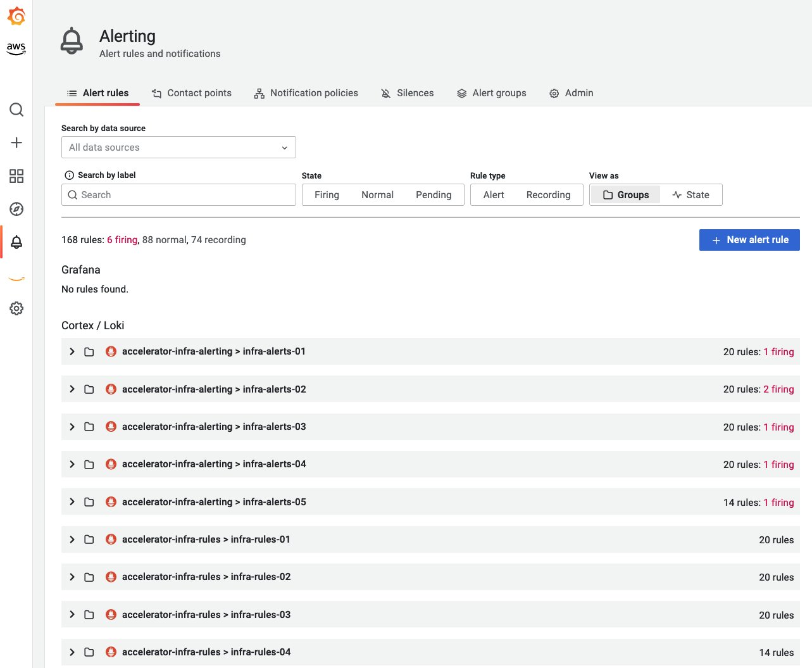The width and height of the screenshot is (812, 668).
Task: Click inside the Search by label field
Action: 178,194
